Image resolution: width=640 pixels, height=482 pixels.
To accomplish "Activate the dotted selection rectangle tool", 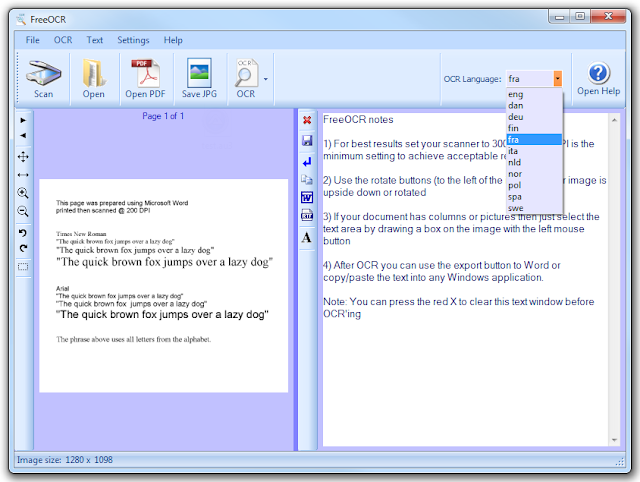I will pos(23,267).
